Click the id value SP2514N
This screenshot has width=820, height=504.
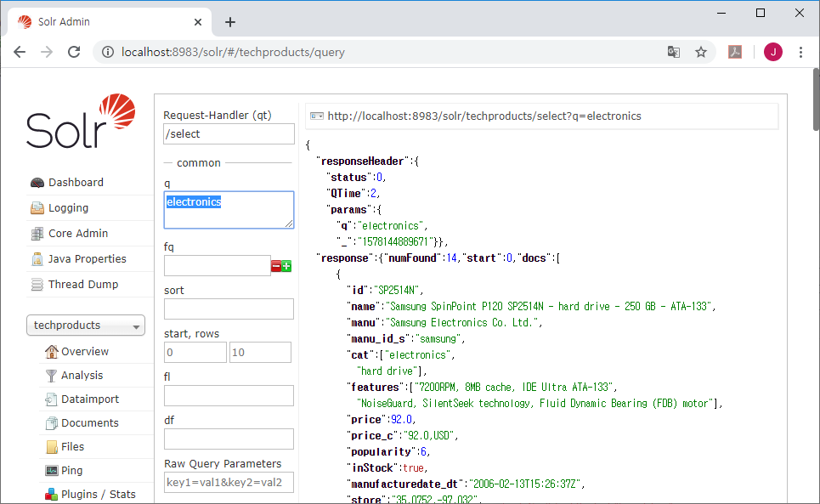point(397,290)
